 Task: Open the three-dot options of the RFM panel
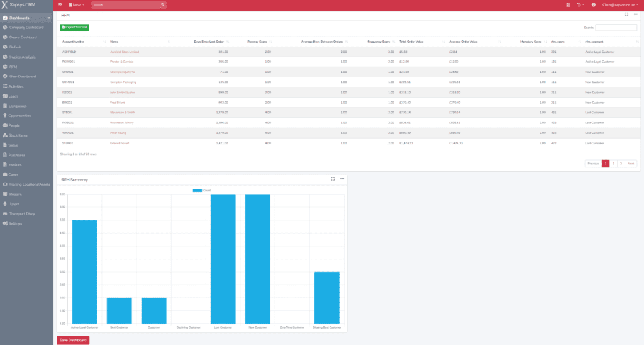635,14
